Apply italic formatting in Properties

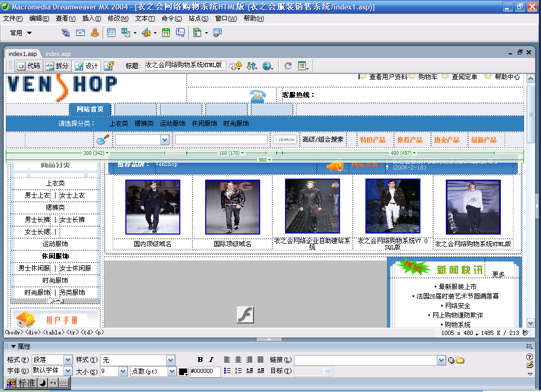(x=211, y=360)
